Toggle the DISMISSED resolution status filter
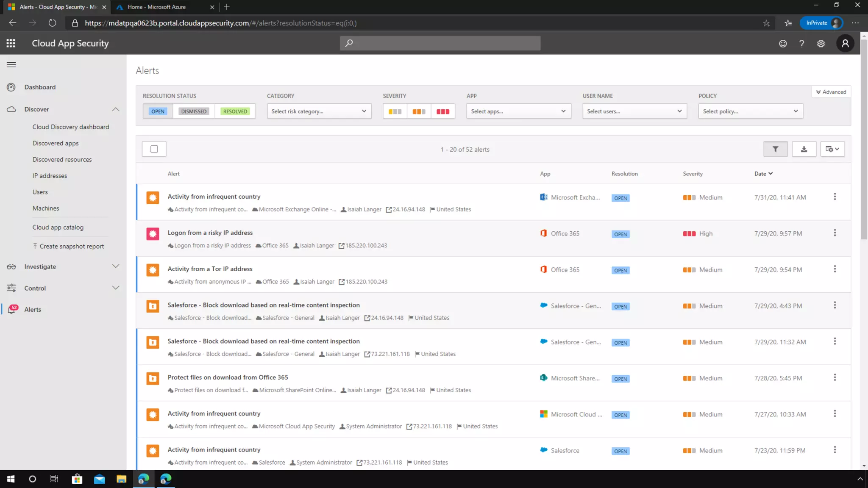Viewport: 868px width, 488px height. click(x=194, y=111)
